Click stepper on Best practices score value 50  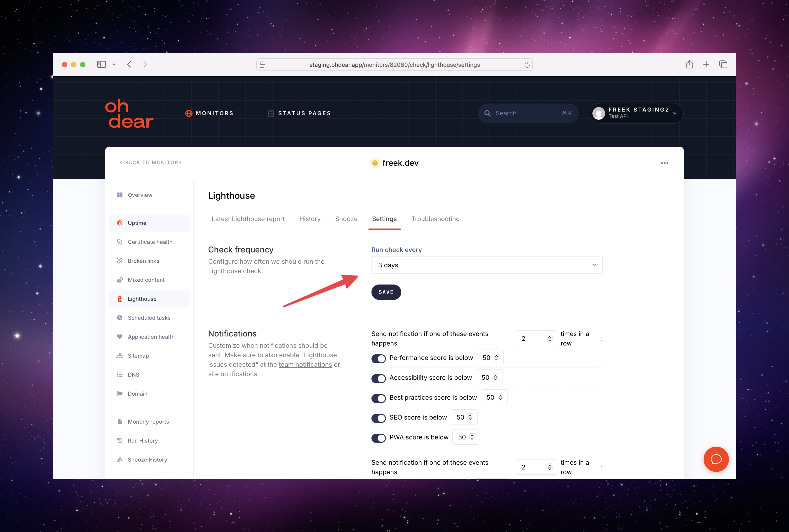pos(500,397)
